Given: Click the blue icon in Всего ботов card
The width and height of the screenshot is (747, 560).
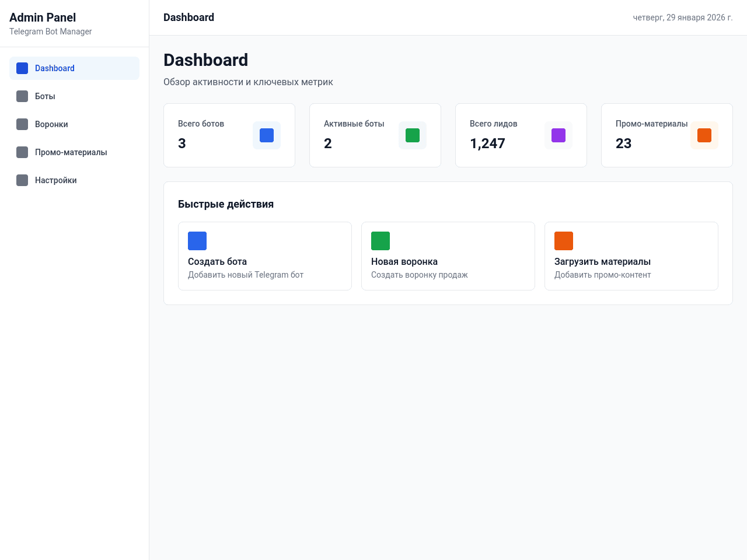Looking at the screenshot, I should (x=267, y=135).
